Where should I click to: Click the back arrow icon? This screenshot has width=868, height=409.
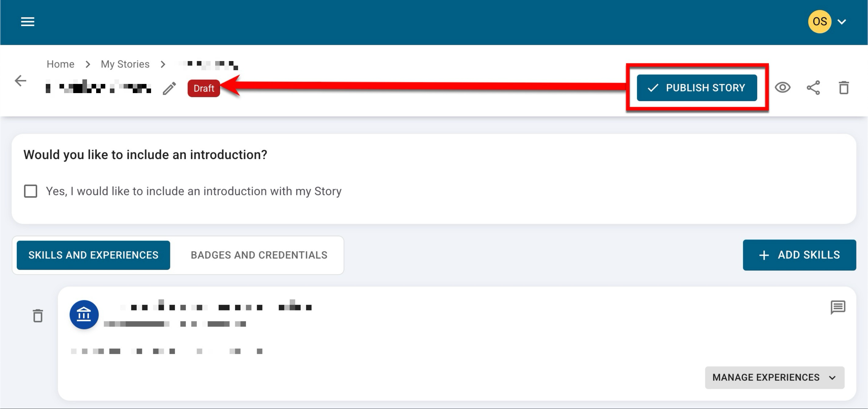pyautogui.click(x=20, y=81)
